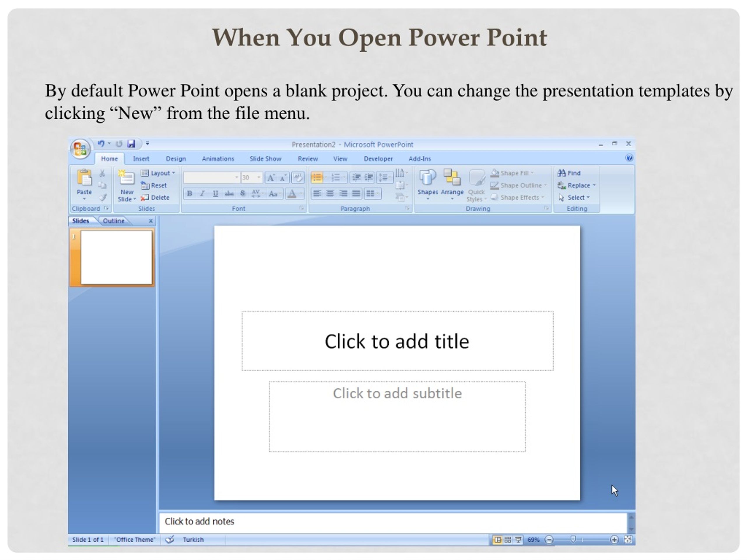Toggle Underline formatting
Screen dimensions: 747x560
click(215, 194)
